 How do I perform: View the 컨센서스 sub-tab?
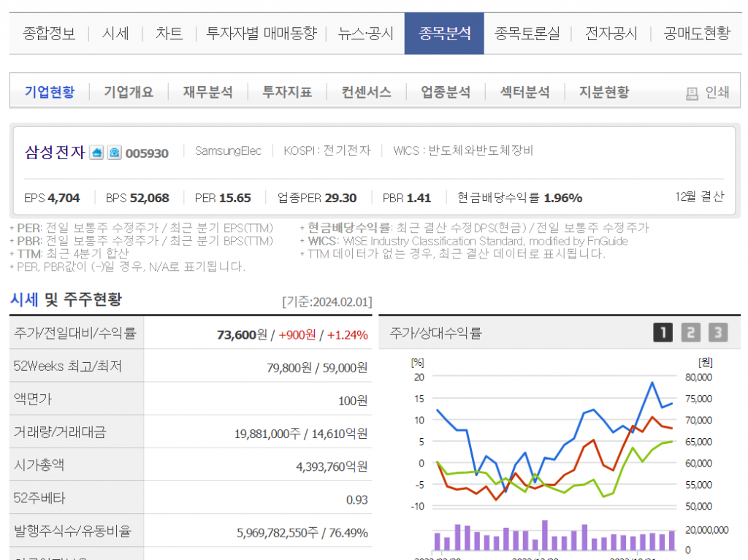[x=367, y=91]
